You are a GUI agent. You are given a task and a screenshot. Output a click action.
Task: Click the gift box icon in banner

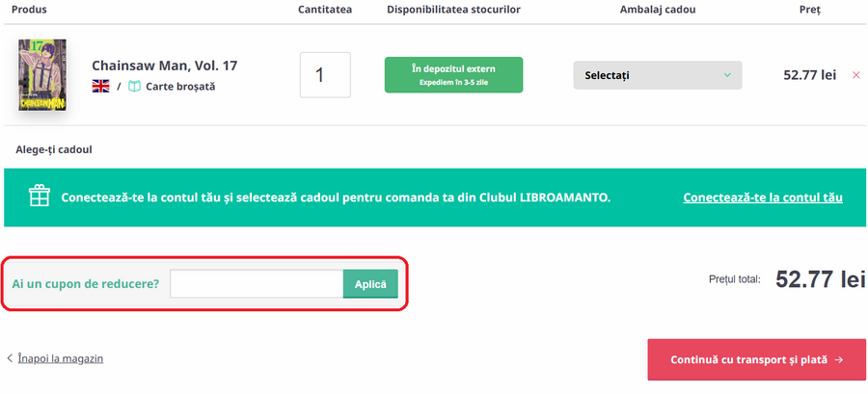click(39, 197)
